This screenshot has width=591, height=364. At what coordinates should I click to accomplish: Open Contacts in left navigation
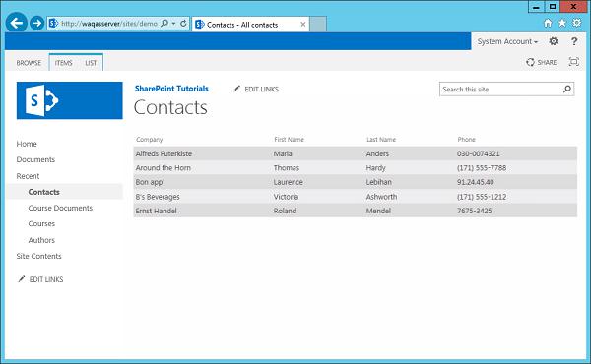coord(43,192)
